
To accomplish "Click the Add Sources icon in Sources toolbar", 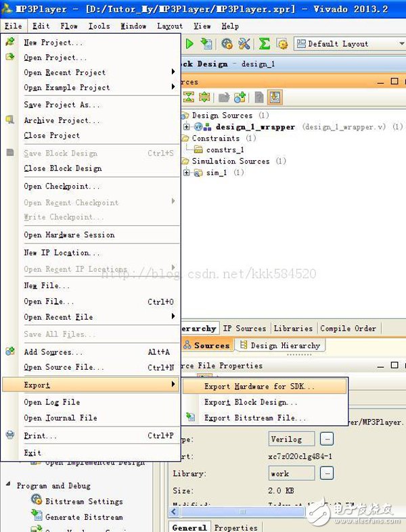I will coord(240,97).
